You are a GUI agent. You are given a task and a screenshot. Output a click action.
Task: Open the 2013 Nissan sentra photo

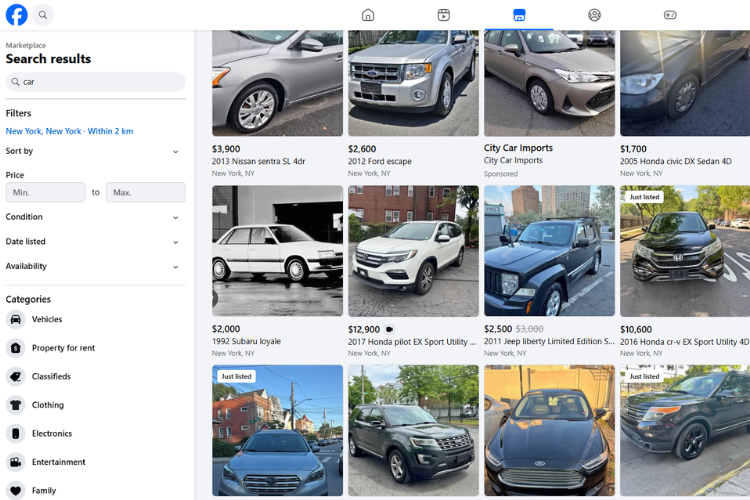click(277, 83)
